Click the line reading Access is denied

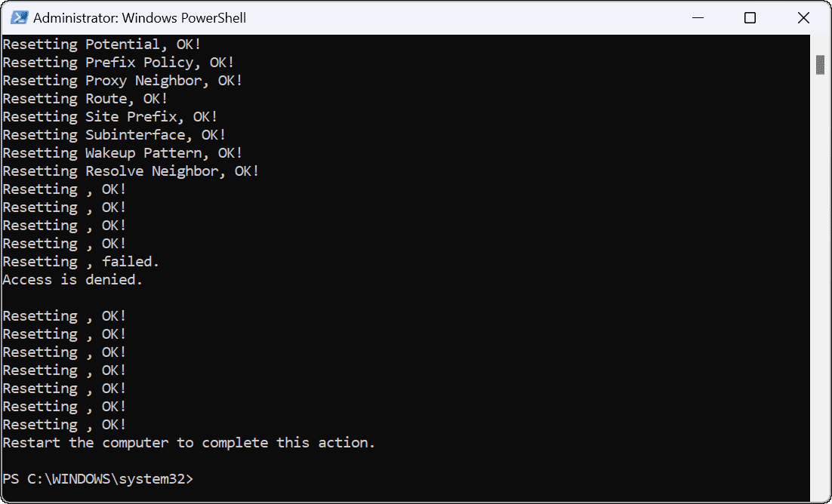[x=72, y=279]
